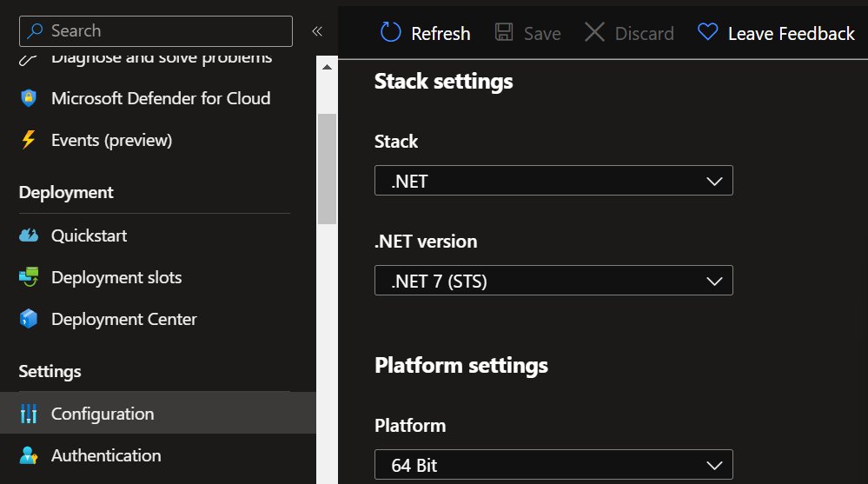Open the Authentication settings page
Viewport: 868px width, 484px height.
point(106,455)
